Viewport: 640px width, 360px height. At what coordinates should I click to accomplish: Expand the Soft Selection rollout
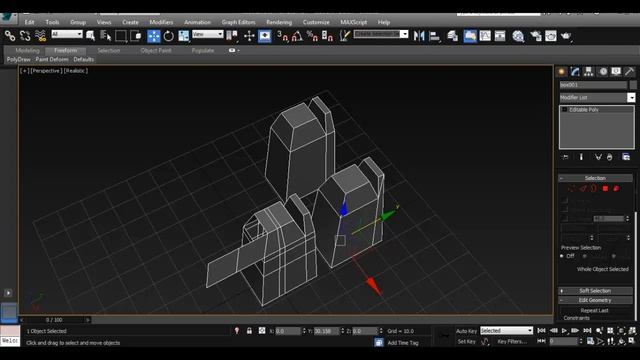pos(595,291)
